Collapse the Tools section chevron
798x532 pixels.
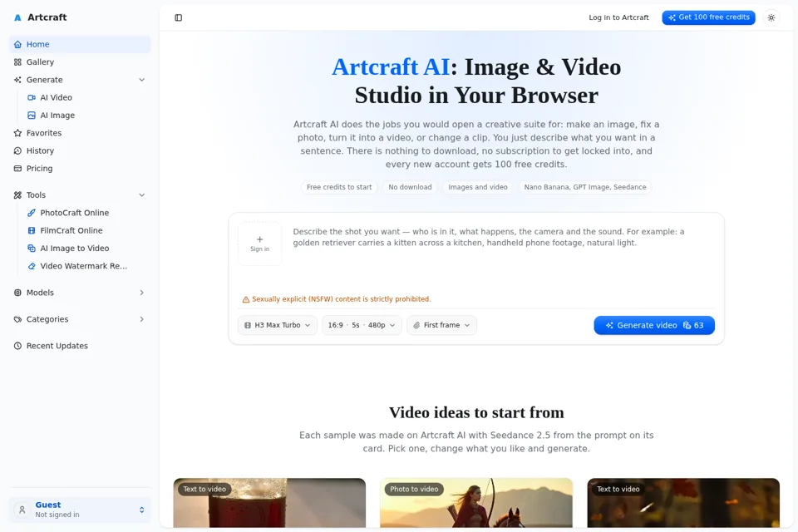click(142, 195)
